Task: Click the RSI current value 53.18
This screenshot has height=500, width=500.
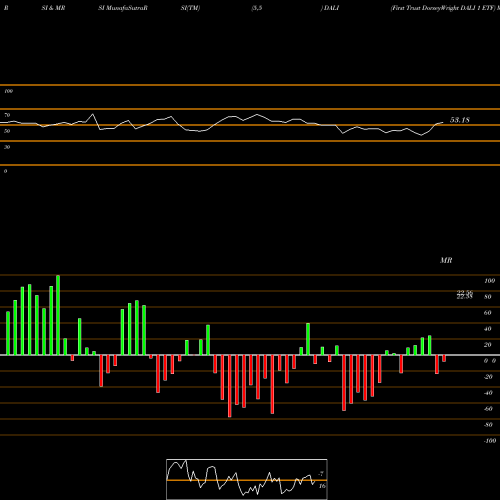Action: pos(460,120)
